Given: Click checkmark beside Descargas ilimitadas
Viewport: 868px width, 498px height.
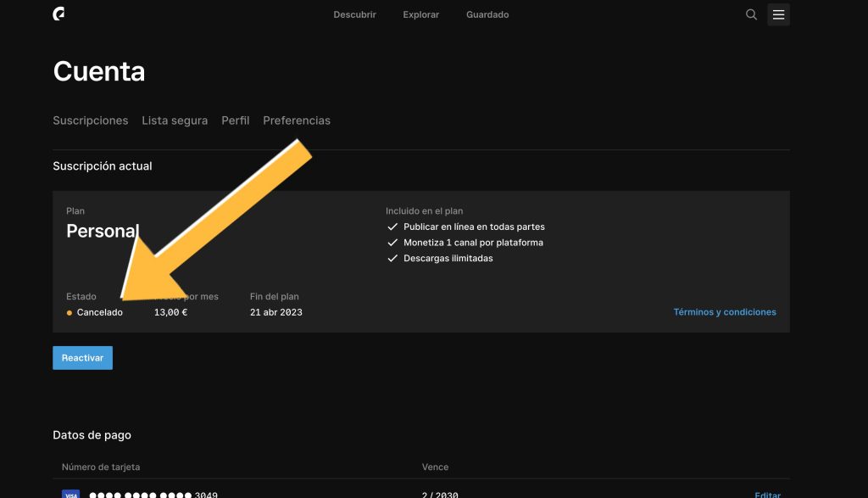Looking at the screenshot, I should [x=392, y=259].
